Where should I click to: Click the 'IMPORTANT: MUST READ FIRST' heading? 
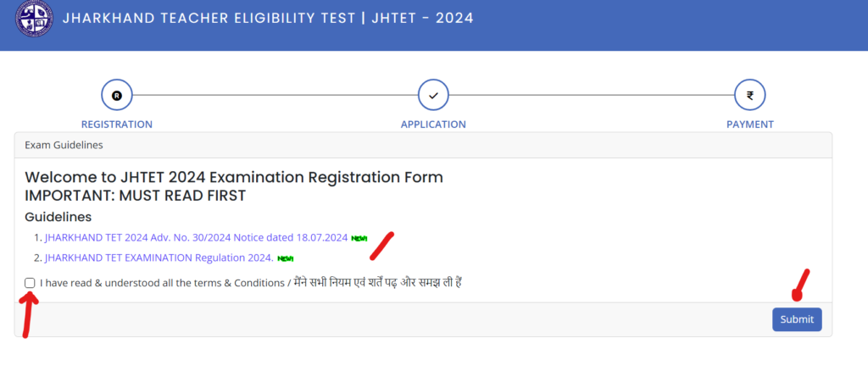coord(135,196)
